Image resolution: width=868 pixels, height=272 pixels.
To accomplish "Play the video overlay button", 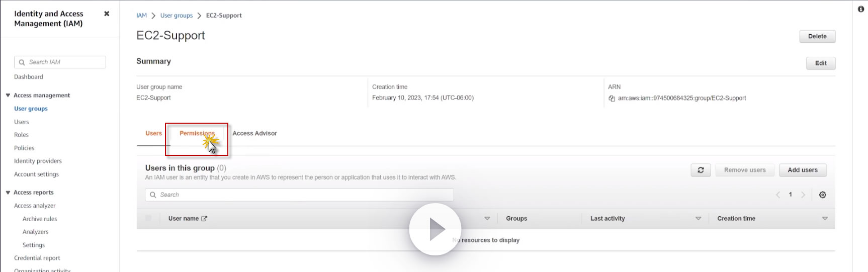I will 435,229.
